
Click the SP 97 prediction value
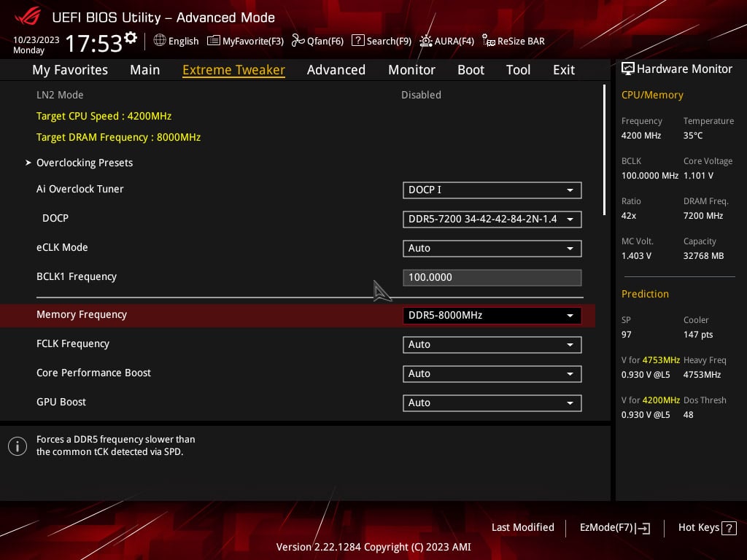626,334
